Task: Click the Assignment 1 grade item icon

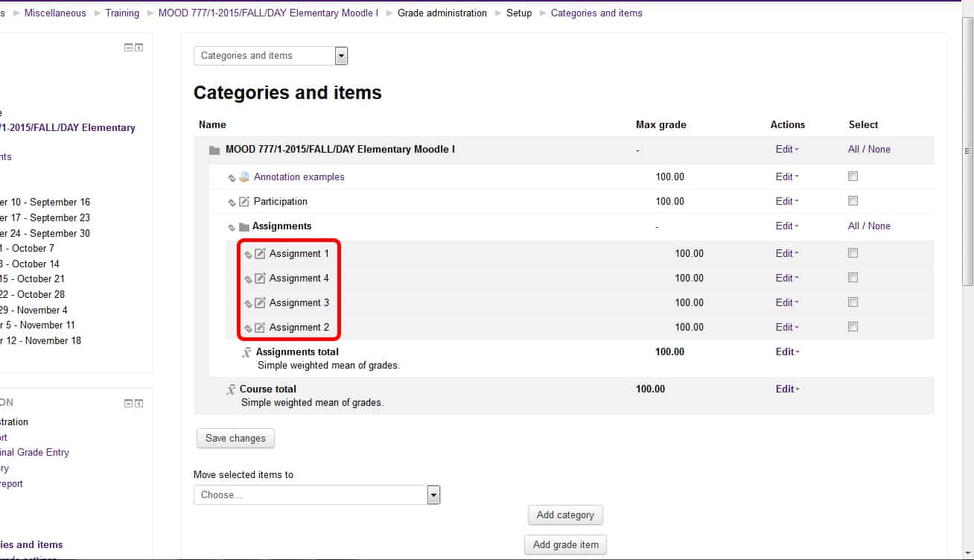Action: coord(260,254)
